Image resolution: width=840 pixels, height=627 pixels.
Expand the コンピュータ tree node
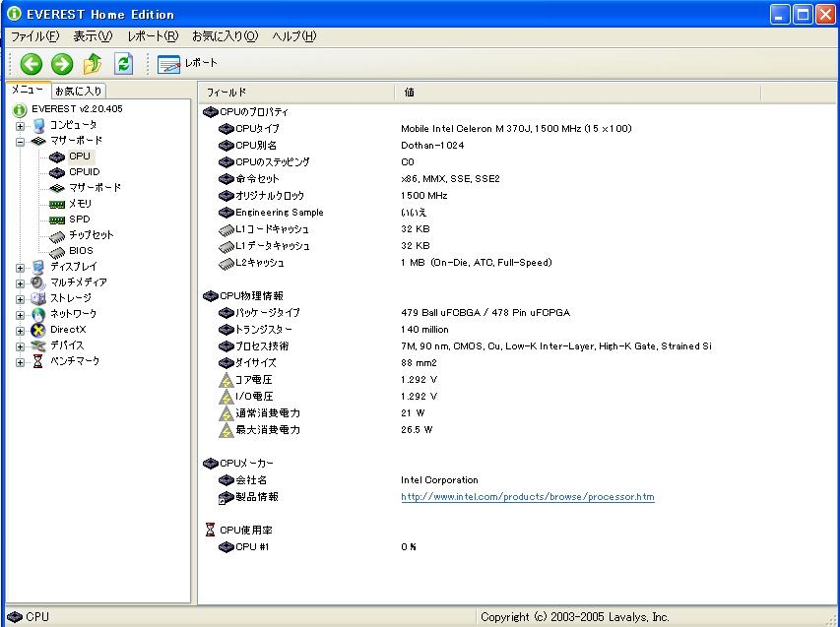click(21, 126)
